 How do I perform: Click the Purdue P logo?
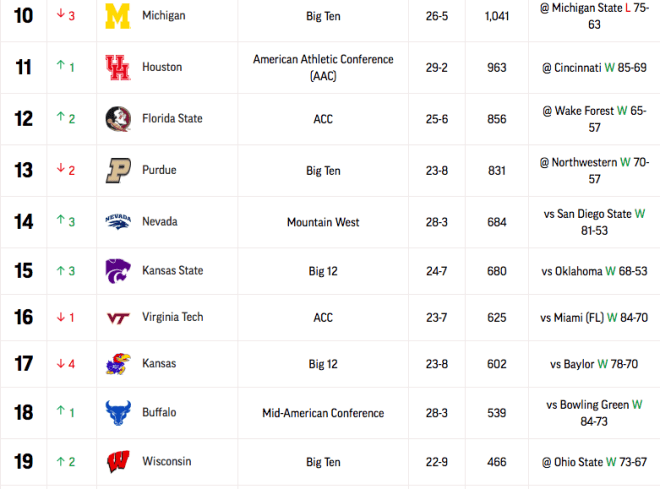pos(118,170)
